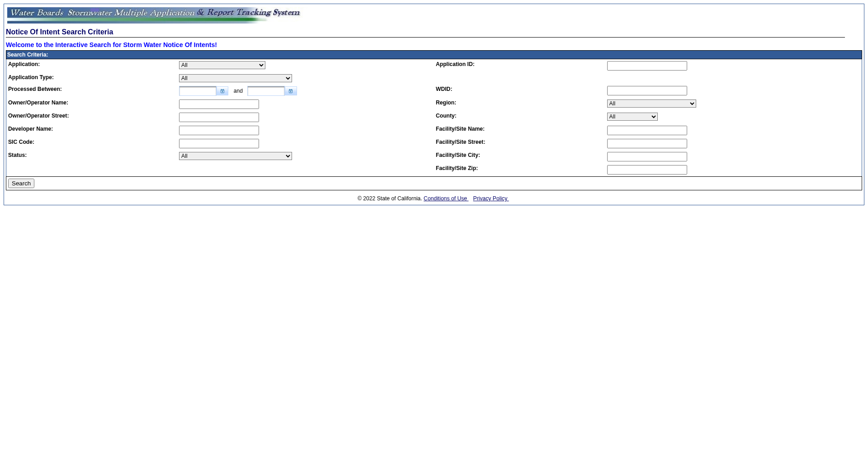Click the SIC Code input field

click(x=219, y=144)
